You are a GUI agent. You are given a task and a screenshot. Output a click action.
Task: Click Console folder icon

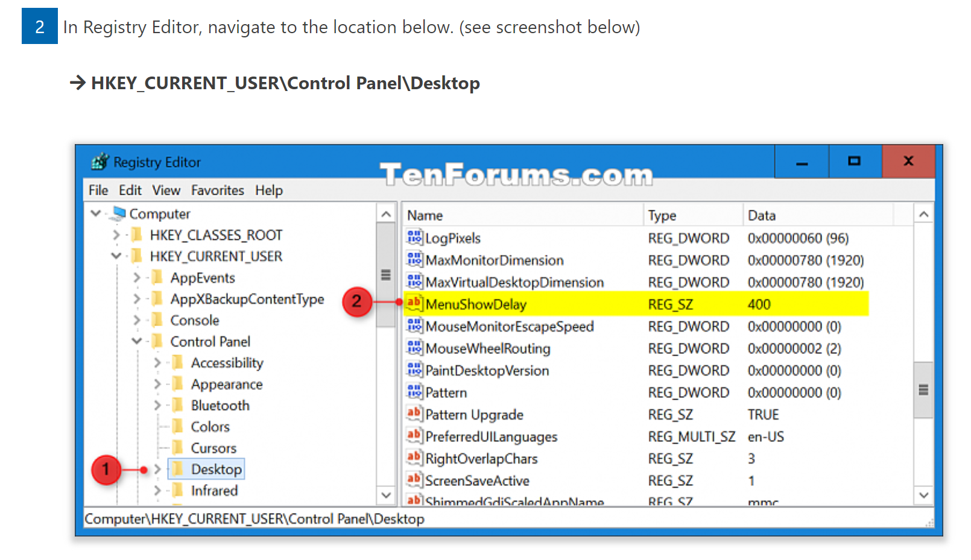click(157, 319)
